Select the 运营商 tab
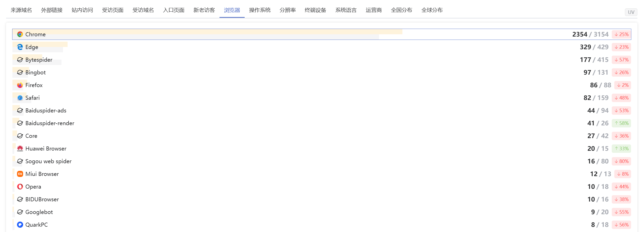644x232 pixels. pyautogui.click(x=374, y=10)
